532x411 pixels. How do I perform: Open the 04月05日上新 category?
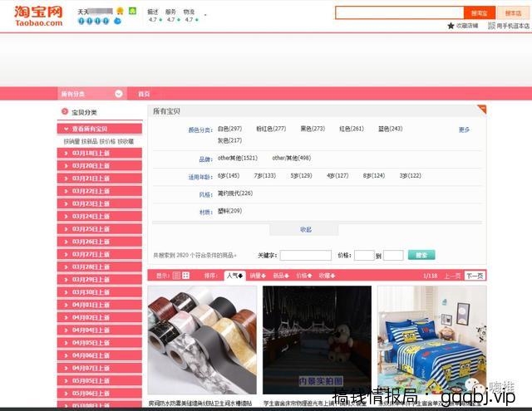coord(100,343)
